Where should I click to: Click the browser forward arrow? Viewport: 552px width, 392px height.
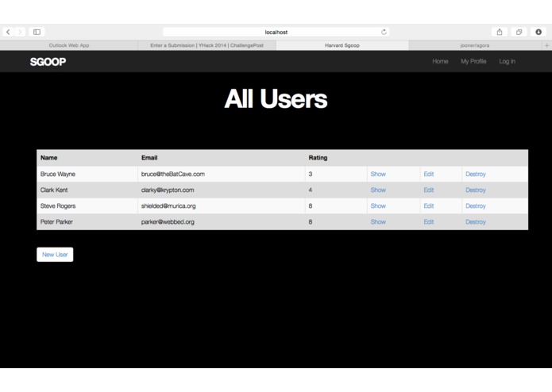click(x=20, y=32)
